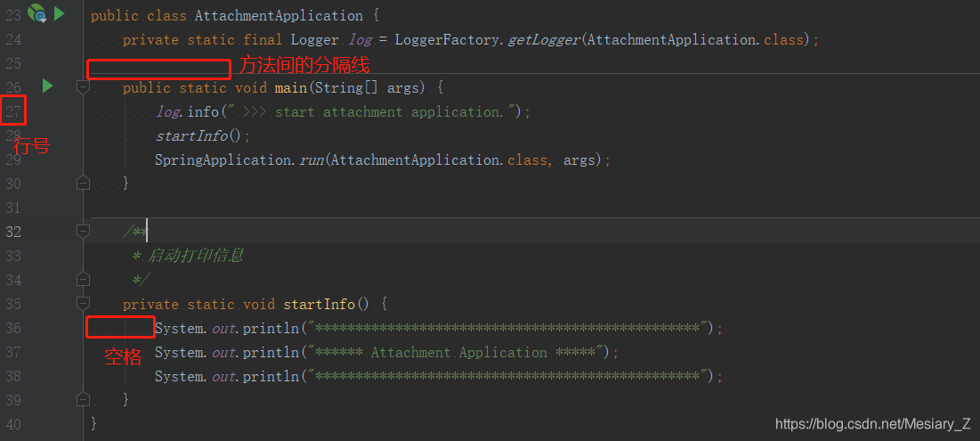Click SpringApplication on line 29

pyautogui.click(x=223, y=159)
